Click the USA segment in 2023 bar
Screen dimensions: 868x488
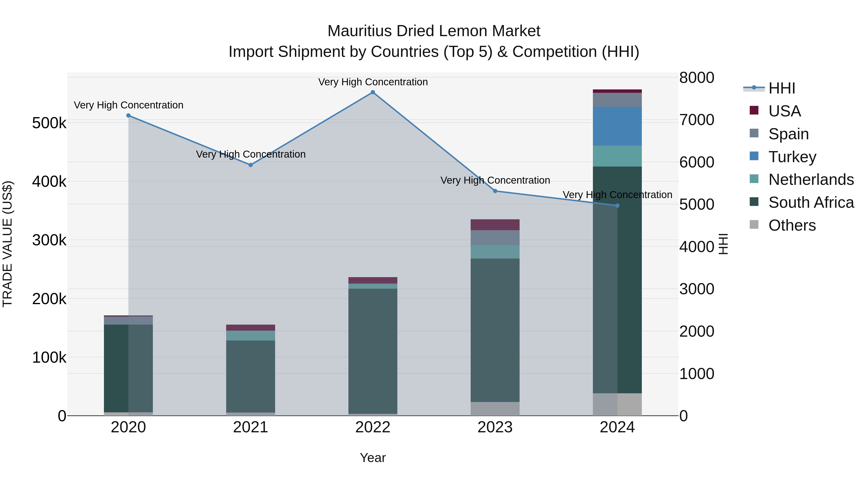(x=495, y=225)
